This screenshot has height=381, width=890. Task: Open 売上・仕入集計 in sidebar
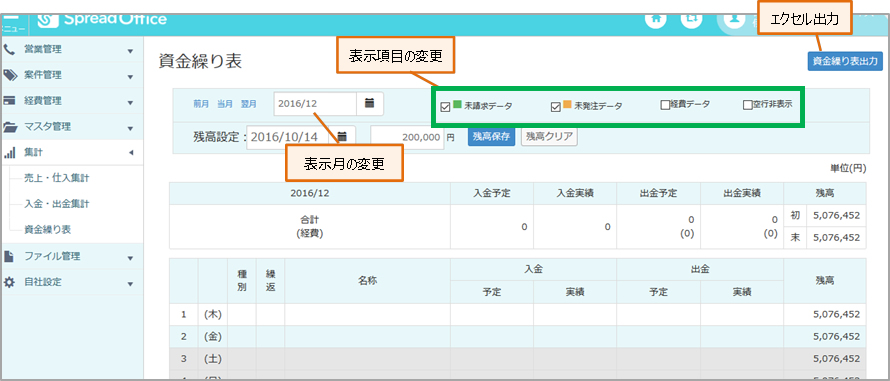(57, 178)
